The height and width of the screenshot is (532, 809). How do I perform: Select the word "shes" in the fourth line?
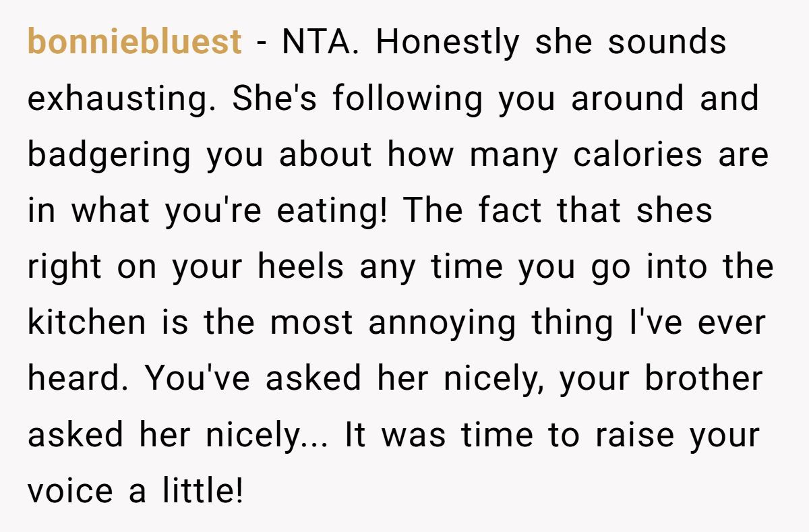coord(674,212)
